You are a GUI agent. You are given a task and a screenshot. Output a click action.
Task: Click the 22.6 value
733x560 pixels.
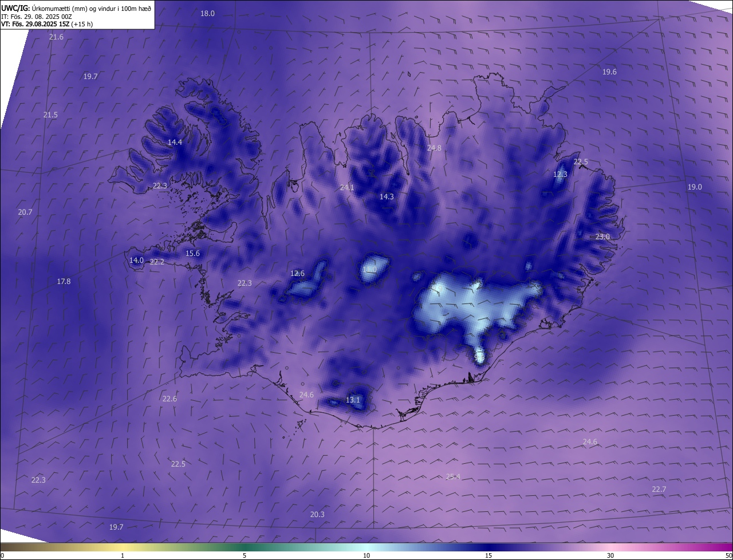point(170,399)
